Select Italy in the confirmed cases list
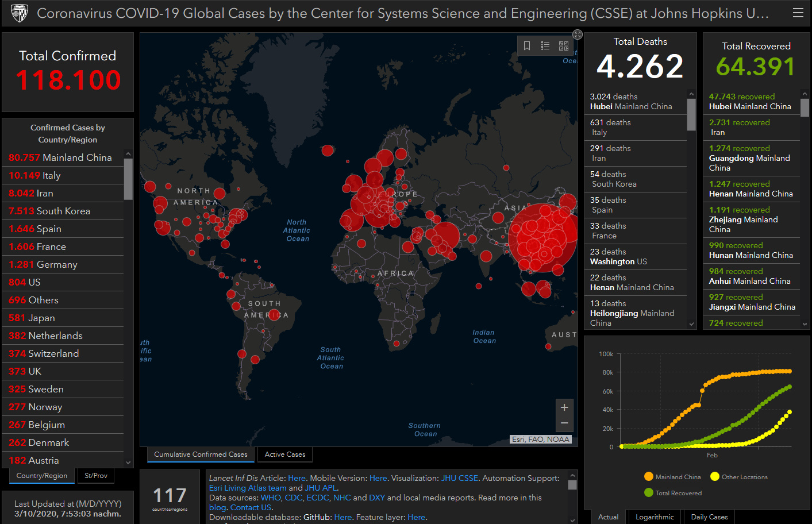Image resolution: width=812 pixels, height=524 pixels. [x=51, y=175]
